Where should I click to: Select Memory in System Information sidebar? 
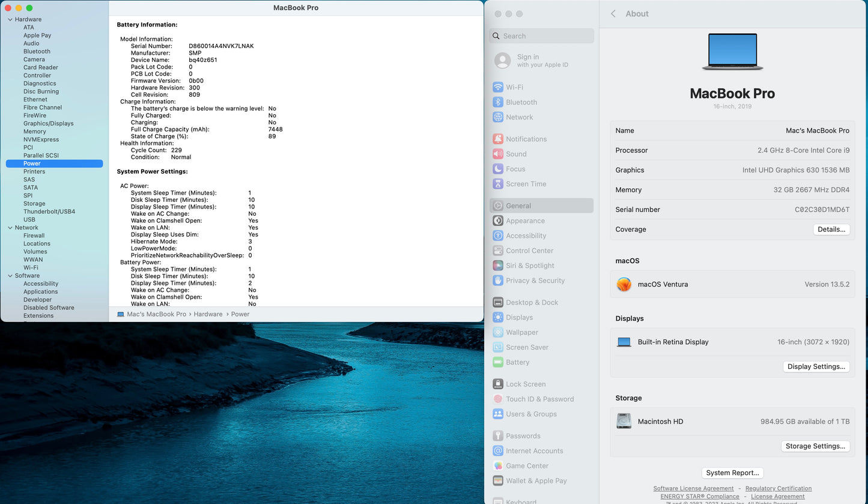(x=35, y=132)
